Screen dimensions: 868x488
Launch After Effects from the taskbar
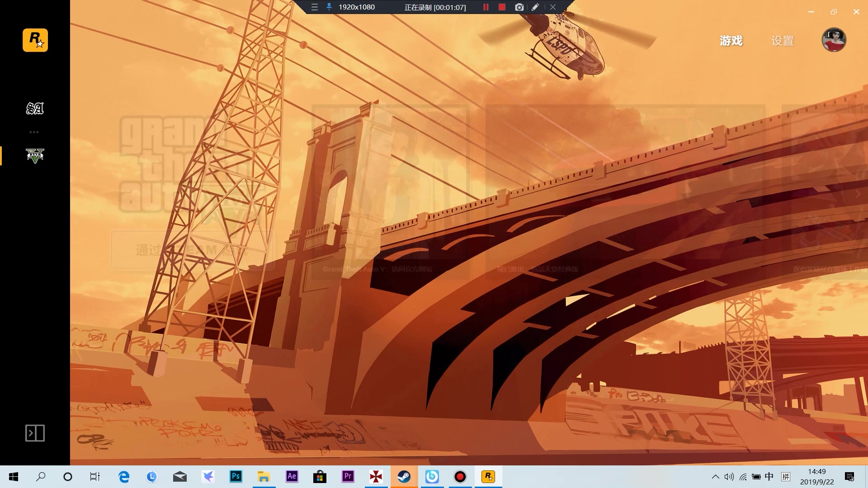coord(292,477)
